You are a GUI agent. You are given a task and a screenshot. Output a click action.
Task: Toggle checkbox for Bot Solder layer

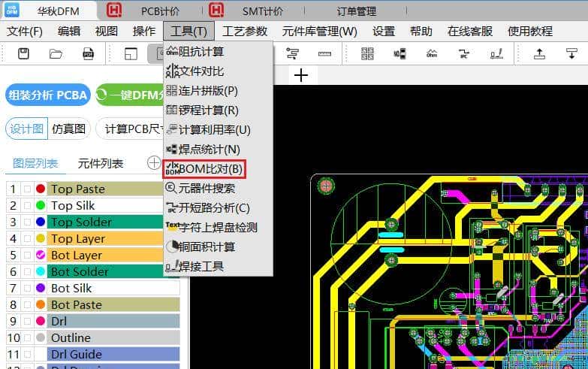coord(27,271)
